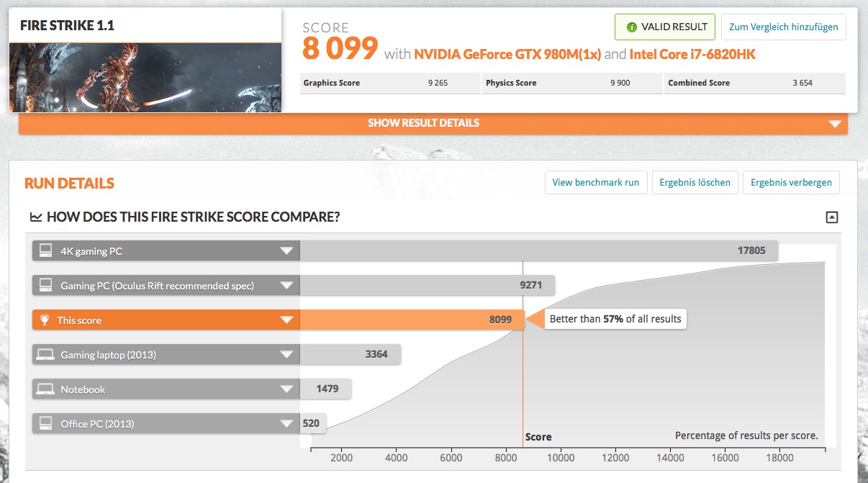Screen dimensions: 868x483
Task: Click the monitor icon beside Office PC (2013)
Action: tap(46, 424)
